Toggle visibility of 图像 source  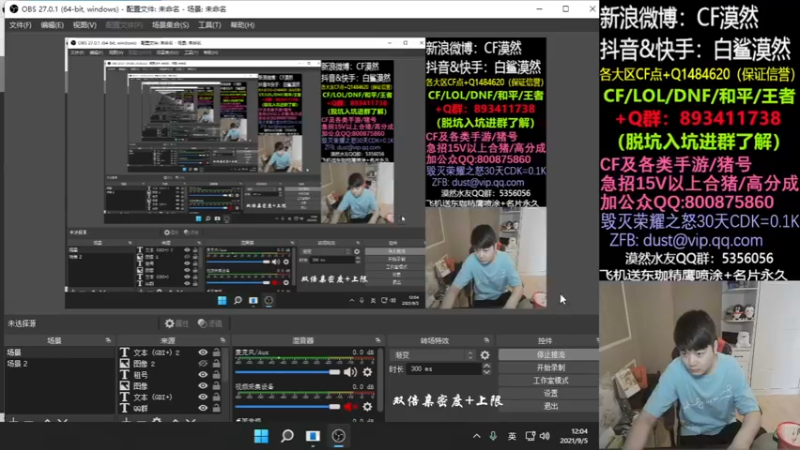pos(203,386)
